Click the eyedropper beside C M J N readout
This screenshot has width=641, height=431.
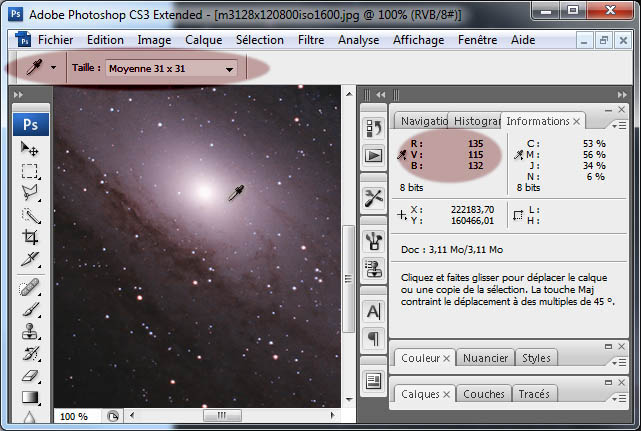518,155
